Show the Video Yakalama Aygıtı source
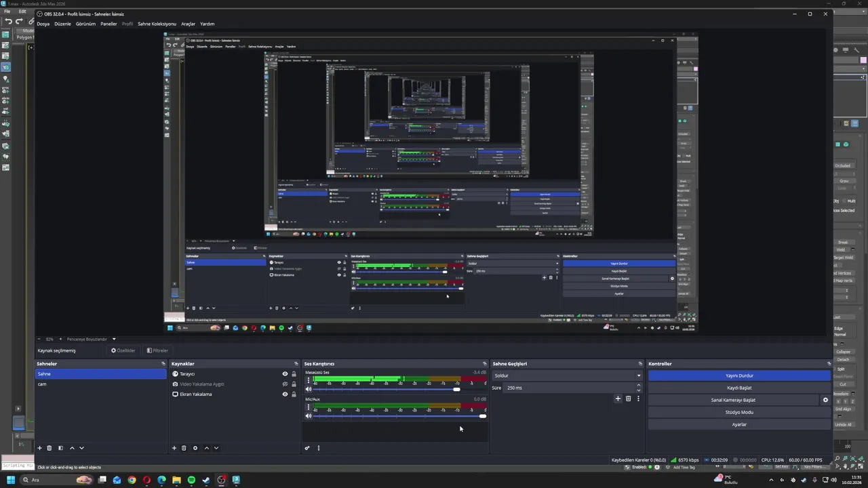 point(285,384)
